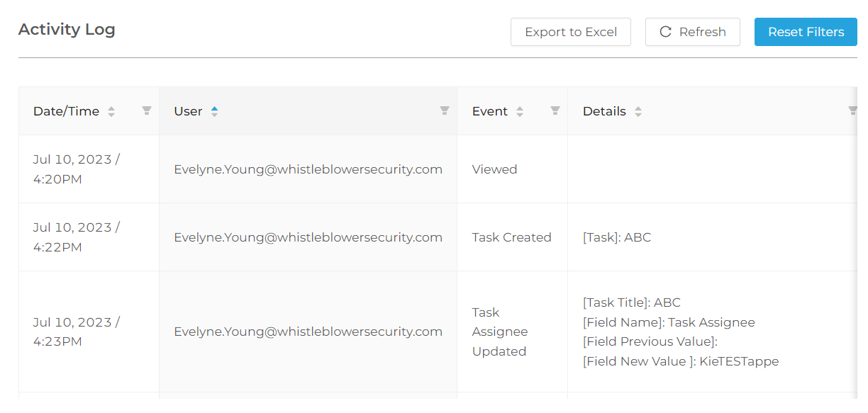
Task: Click the Event column sort arrows
Action: pyautogui.click(x=520, y=111)
